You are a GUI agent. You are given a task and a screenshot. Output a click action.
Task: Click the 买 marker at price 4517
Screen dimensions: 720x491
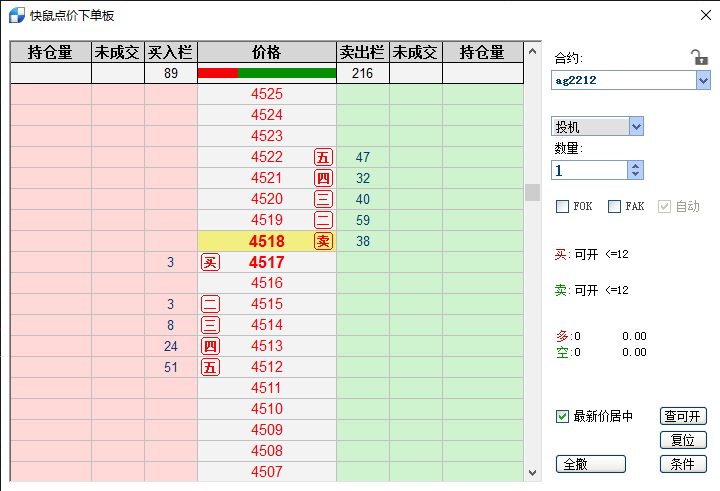[x=210, y=262]
